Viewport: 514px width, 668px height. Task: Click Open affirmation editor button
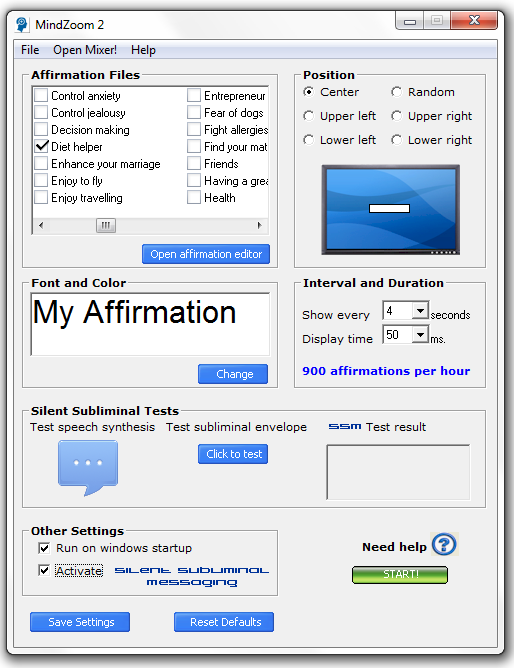pyautogui.click(x=206, y=254)
